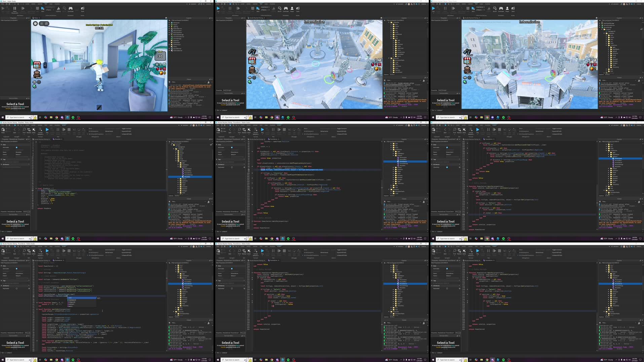Open the Roblox logo menu in hallway game view
This screenshot has width=644, height=362.
click(35, 24)
